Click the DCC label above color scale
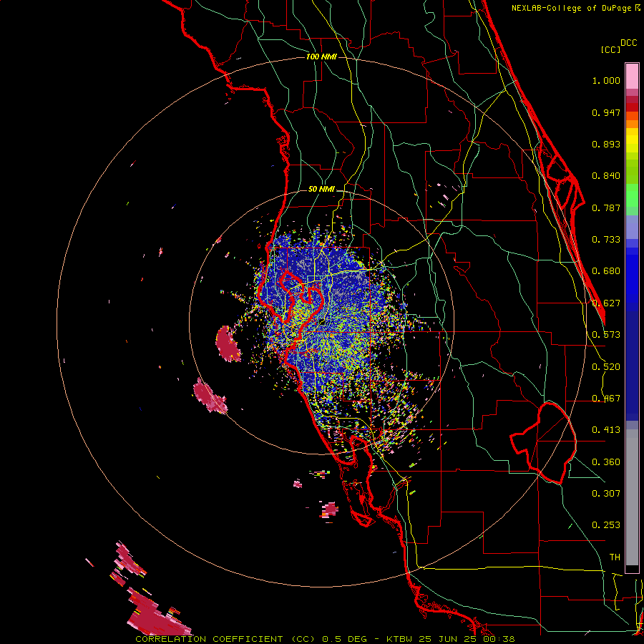 629,43
